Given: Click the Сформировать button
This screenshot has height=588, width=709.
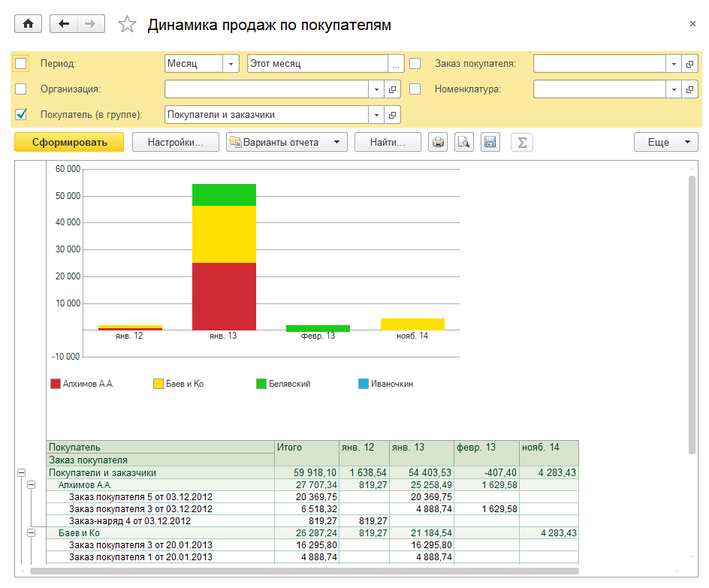Looking at the screenshot, I should coord(69,142).
